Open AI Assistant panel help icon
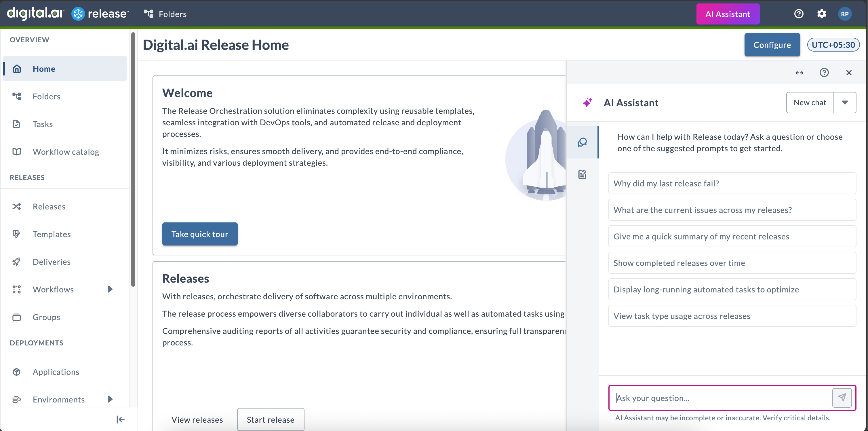Image resolution: width=868 pixels, height=431 pixels. pos(824,73)
